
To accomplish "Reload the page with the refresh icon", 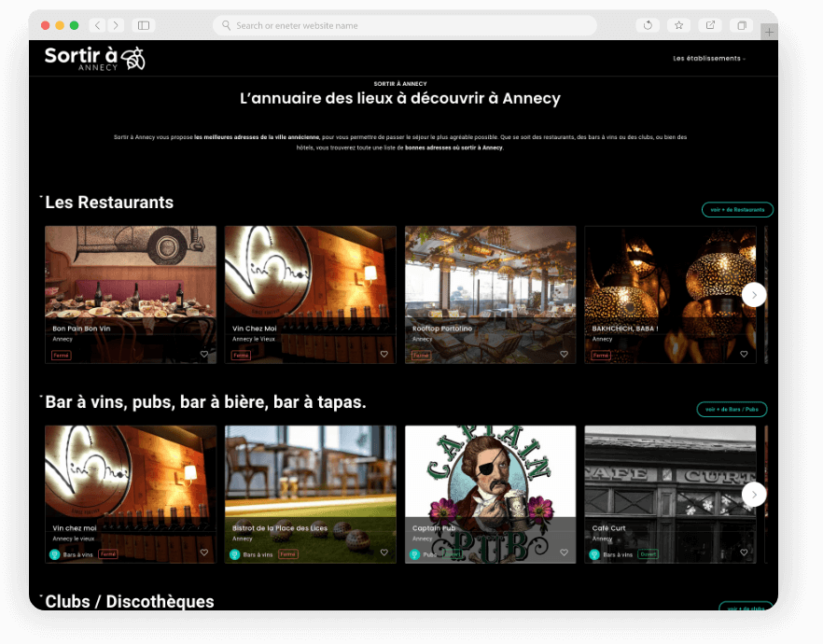I will tap(648, 25).
